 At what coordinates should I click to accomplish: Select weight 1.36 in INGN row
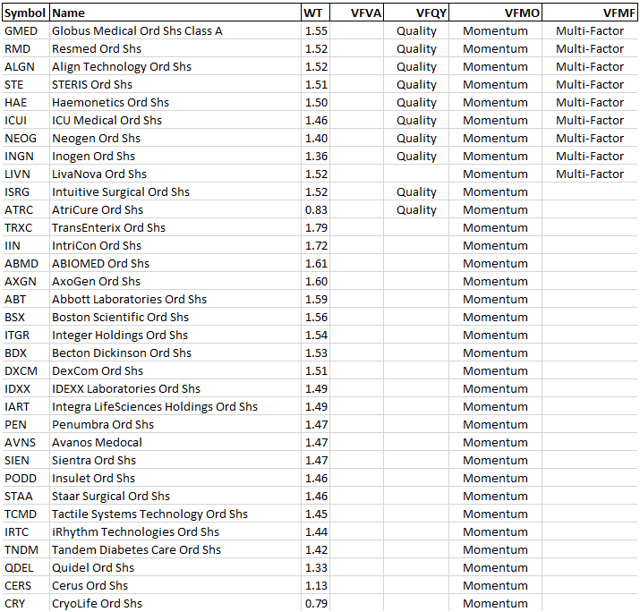(316, 156)
